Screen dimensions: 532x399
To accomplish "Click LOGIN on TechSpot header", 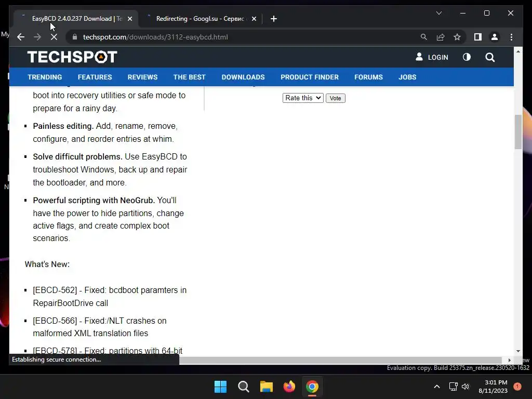I will (x=432, y=57).
